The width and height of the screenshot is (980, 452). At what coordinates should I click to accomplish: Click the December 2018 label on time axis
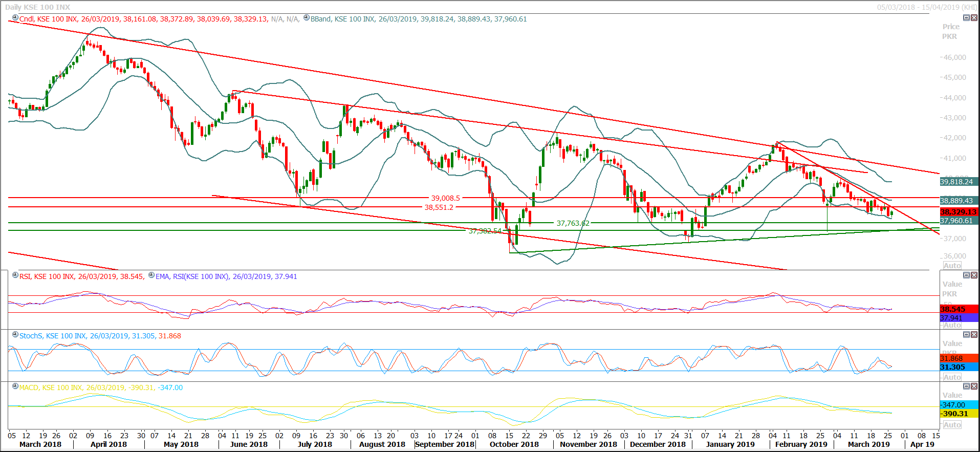tap(658, 444)
